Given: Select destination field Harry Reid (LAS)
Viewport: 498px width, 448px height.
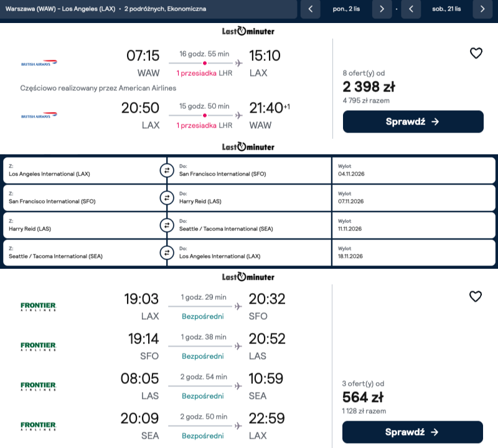Looking at the screenshot, I should point(249,198).
